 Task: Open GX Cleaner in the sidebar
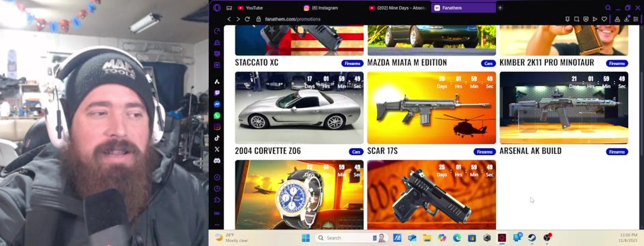[217, 43]
